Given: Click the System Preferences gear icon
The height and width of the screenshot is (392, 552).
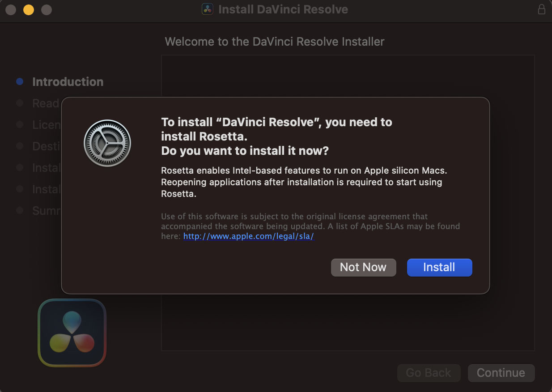Looking at the screenshot, I should 107,143.
